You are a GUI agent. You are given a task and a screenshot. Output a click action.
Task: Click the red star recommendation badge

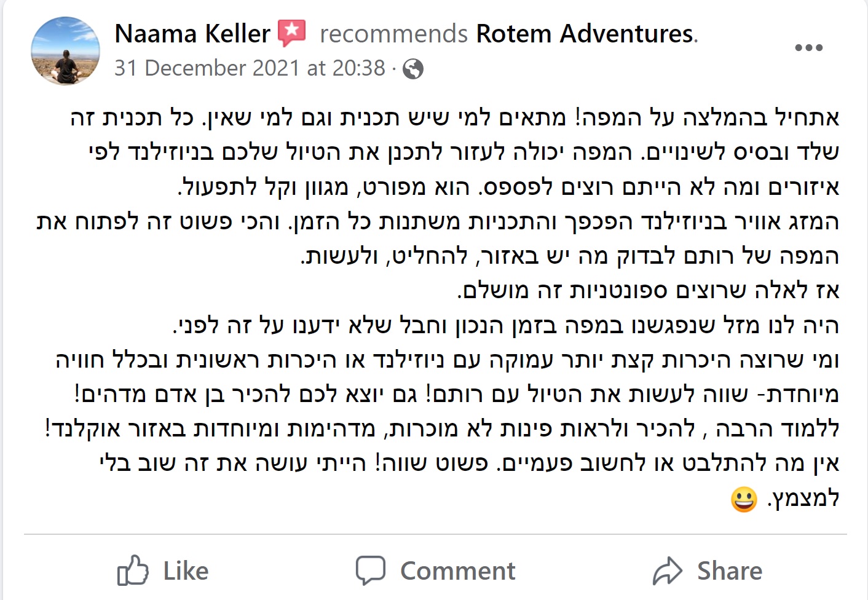(x=292, y=33)
